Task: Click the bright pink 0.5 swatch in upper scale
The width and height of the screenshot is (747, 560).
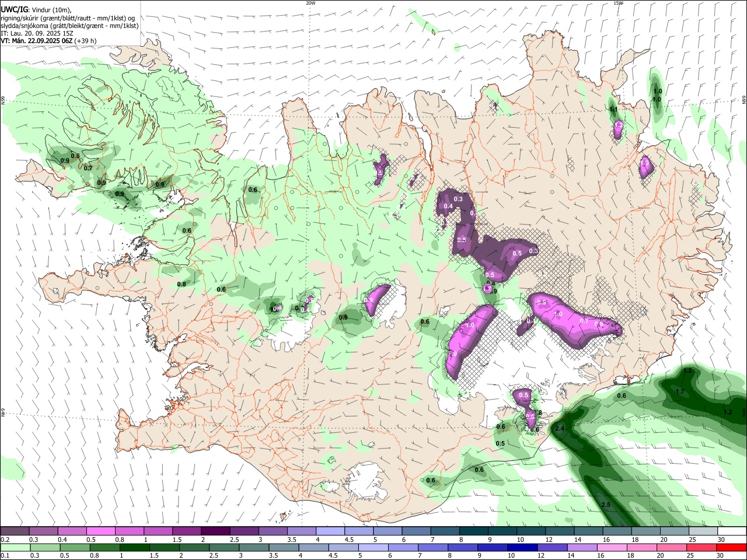Action: click(x=100, y=531)
